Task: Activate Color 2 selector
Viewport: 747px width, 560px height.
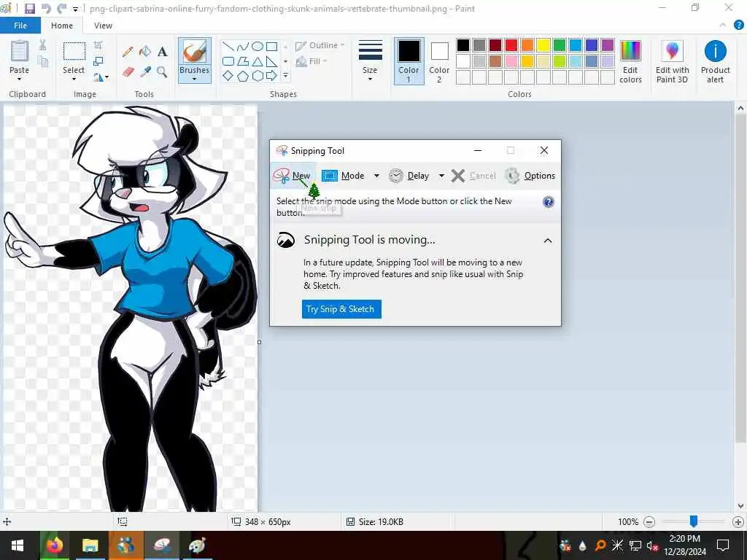Action: point(439,61)
